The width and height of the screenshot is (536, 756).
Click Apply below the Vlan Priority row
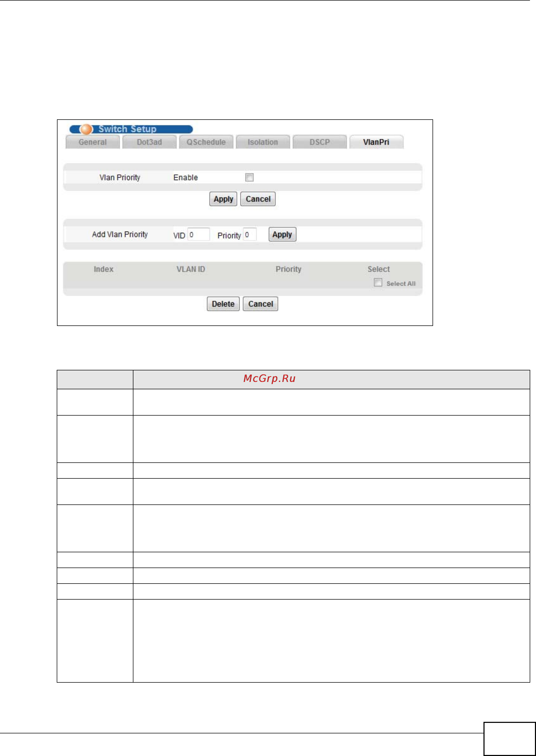click(223, 199)
